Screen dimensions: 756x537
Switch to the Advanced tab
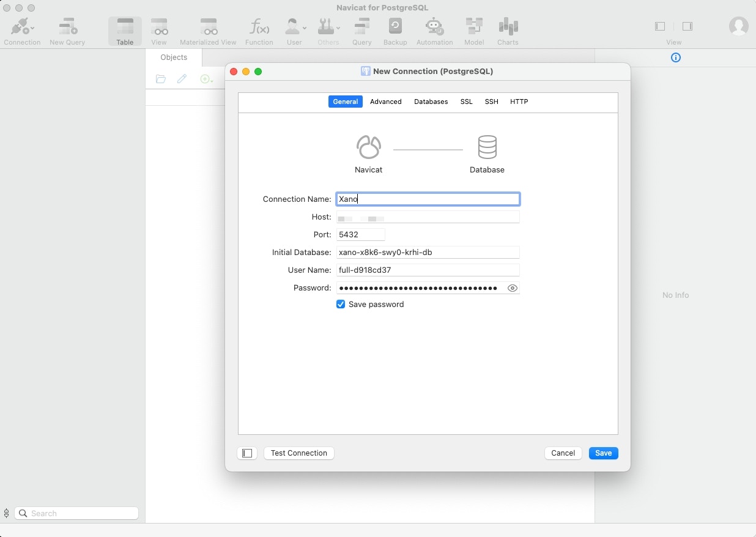tap(386, 102)
